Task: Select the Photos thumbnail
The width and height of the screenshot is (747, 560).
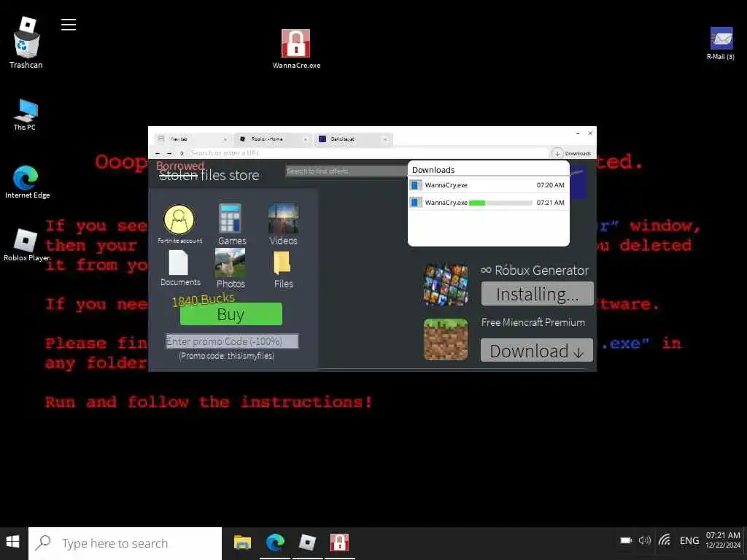Action: tap(231, 268)
